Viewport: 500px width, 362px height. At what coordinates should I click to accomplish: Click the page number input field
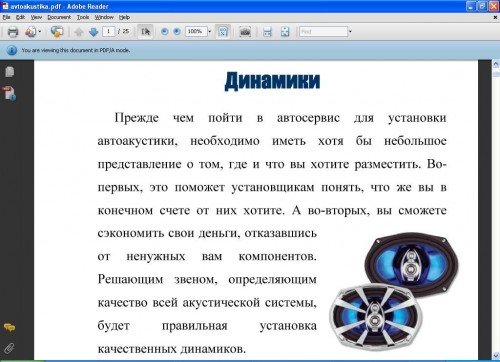(108, 31)
